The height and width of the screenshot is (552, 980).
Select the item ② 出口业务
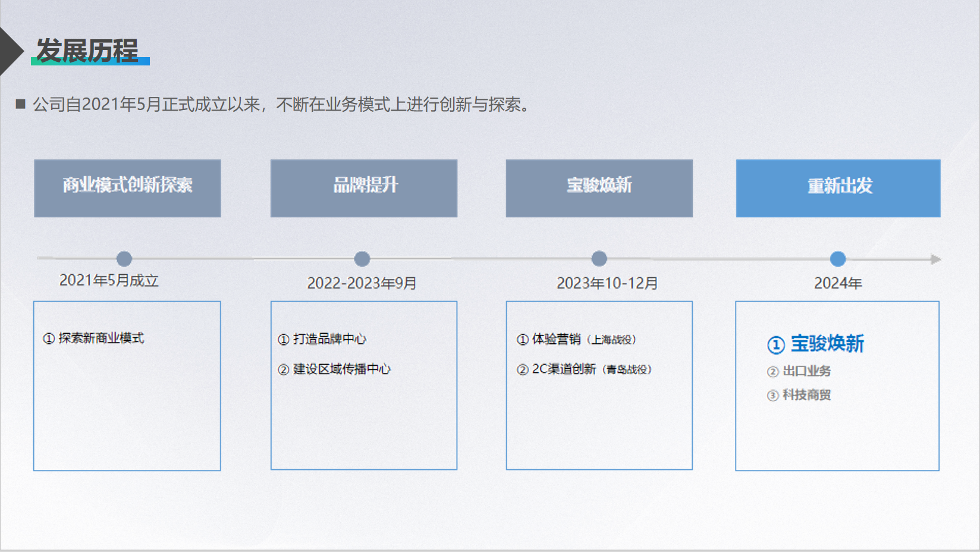click(x=799, y=371)
